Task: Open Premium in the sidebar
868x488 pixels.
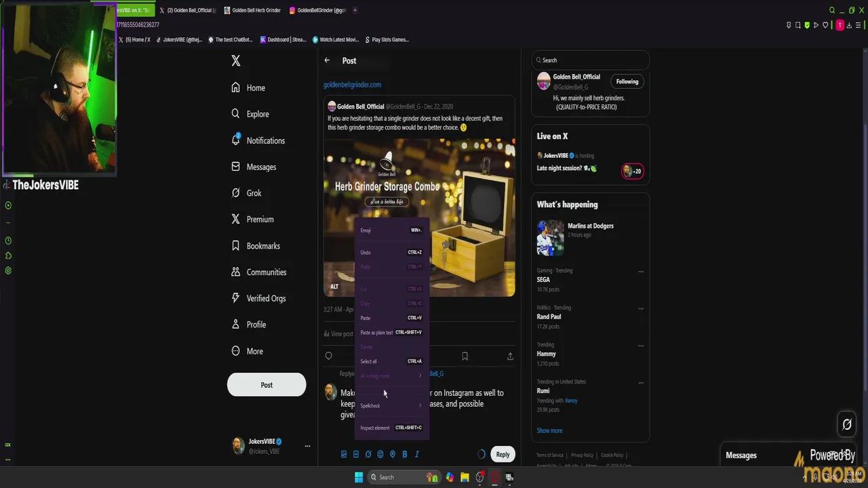Action: tap(252, 220)
